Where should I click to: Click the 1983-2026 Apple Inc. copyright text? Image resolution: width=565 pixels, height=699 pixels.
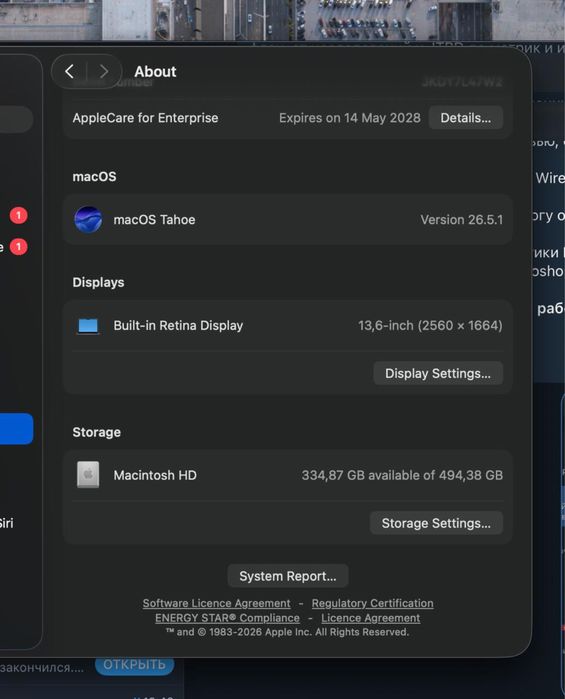(x=287, y=632)
